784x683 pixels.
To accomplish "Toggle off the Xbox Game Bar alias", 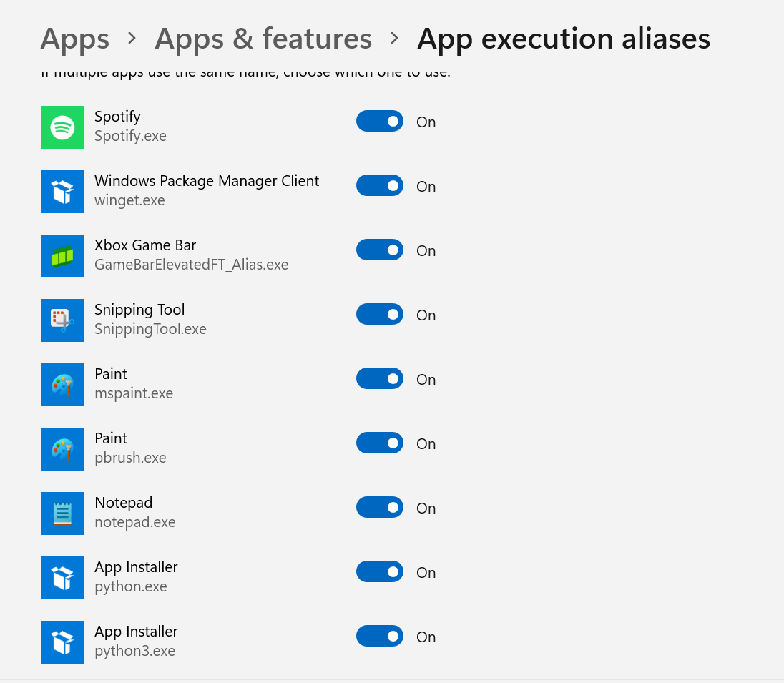I will click(x=380, y=250).
